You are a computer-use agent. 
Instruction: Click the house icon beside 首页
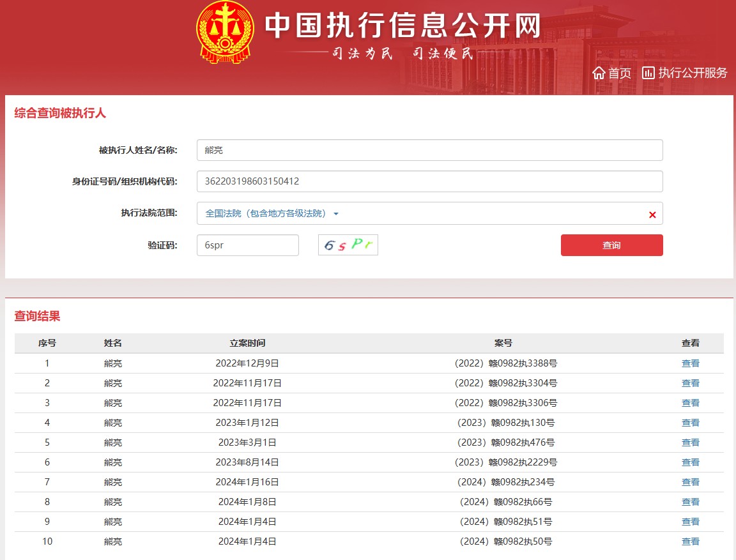click(x=599, y=73)
